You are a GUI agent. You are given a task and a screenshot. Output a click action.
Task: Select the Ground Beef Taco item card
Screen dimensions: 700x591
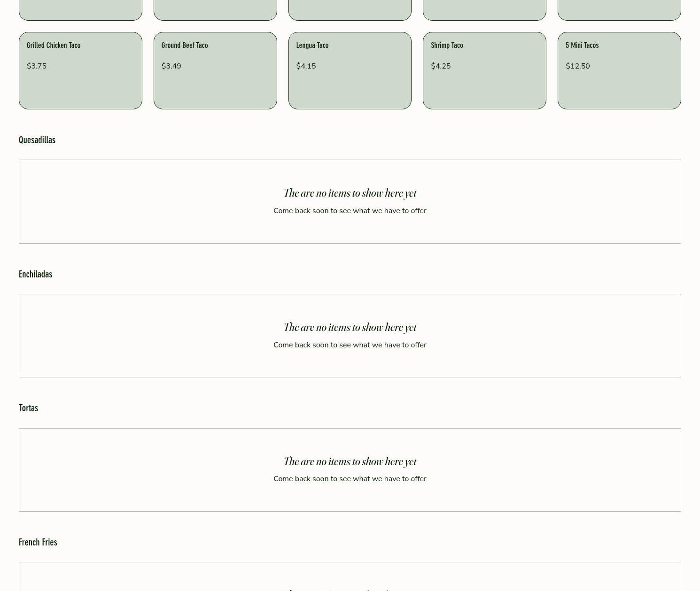pos(215,70)
